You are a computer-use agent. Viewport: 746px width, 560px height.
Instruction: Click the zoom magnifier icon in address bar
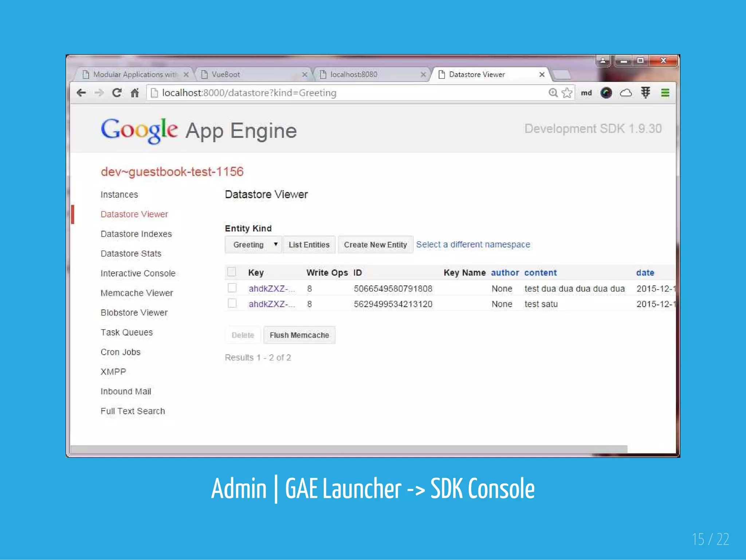(553, 93)
